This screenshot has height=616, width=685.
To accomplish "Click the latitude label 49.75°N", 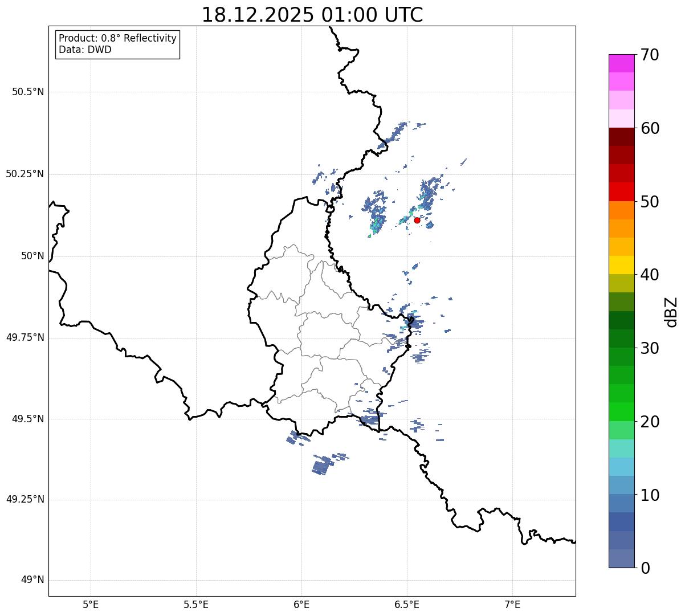I will [x=25, y=337].
